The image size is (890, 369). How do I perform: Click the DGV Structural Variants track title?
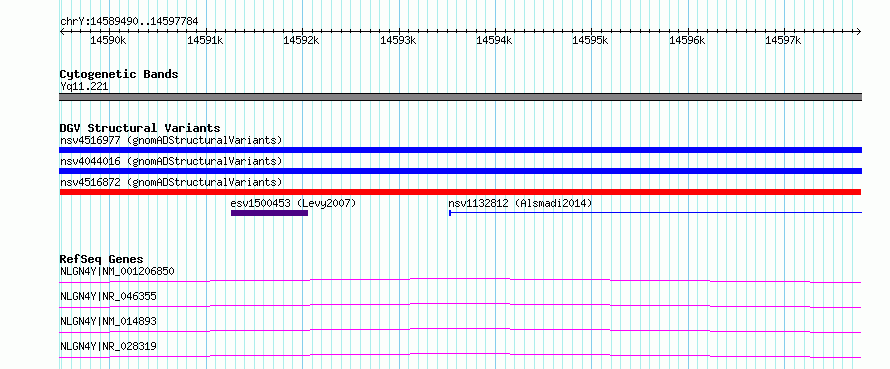coord(140,128)
